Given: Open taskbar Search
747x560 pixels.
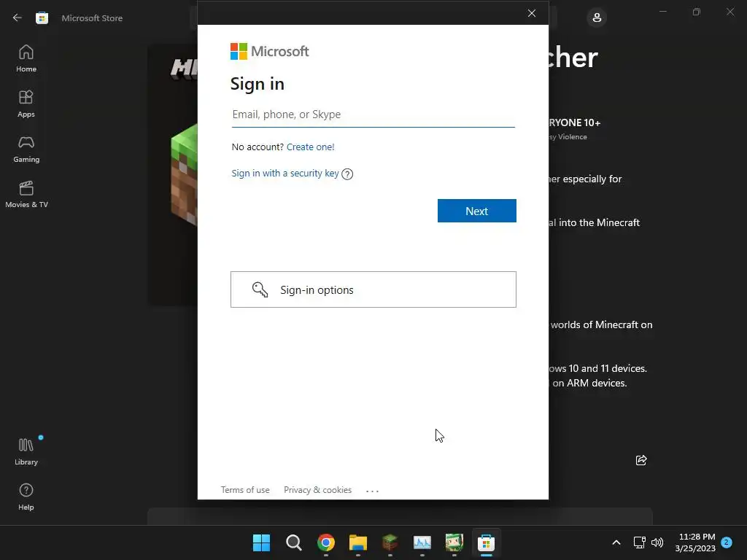Looking at the screenshot, I should pyautogui.click(x=293, y=542).
